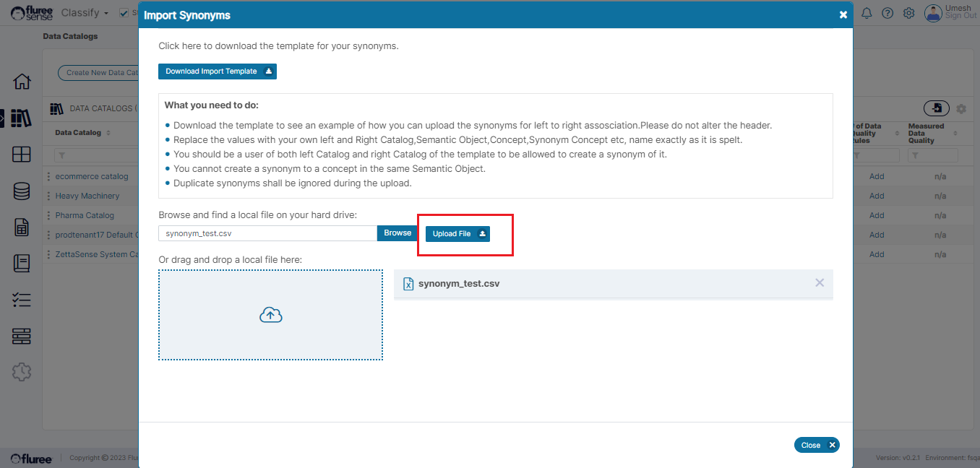This screenshot has width=980, height=468.
Task: Click Download Import Template button
Action: click(217, 71)
